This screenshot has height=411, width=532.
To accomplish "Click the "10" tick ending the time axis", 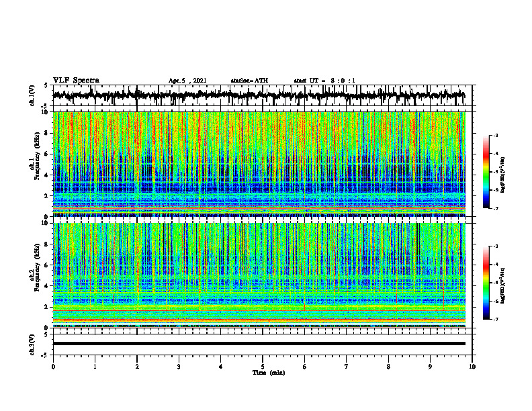I will tap(472, 367).
